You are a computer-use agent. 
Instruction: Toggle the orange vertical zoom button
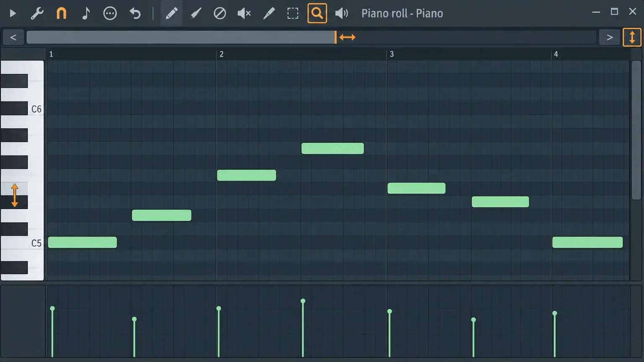coord(632,37)
